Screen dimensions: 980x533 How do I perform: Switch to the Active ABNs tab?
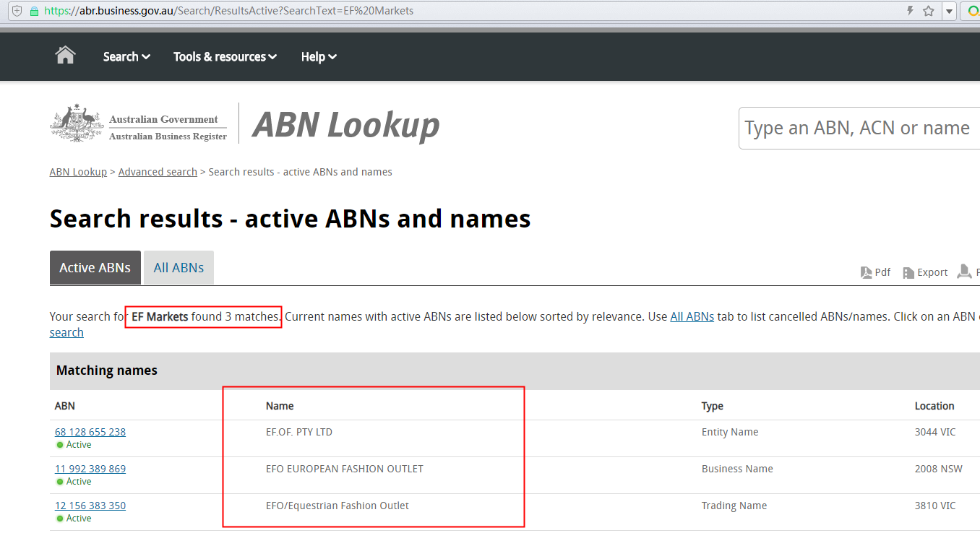95,268
